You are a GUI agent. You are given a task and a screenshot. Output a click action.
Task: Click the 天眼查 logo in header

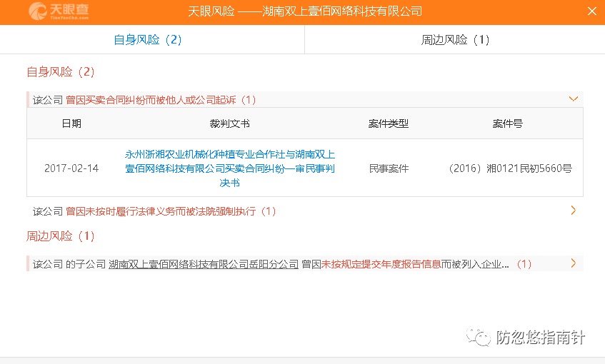click(x=59, y=11)
